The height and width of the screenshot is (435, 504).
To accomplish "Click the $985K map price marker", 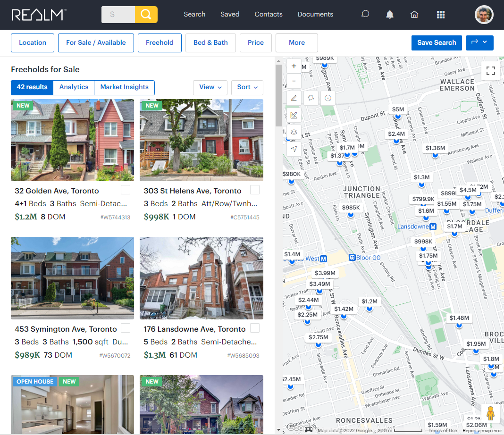I will [351, 208].
